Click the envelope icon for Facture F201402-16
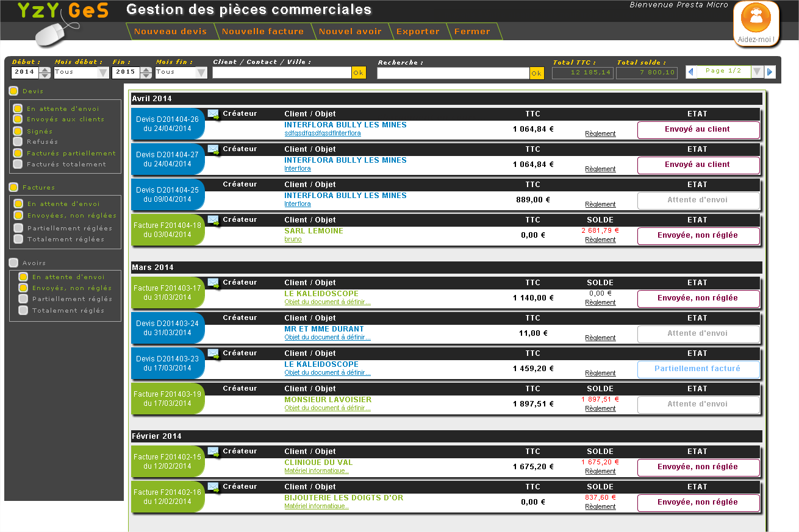Screen dimensions: 799x532 [213, 487]
